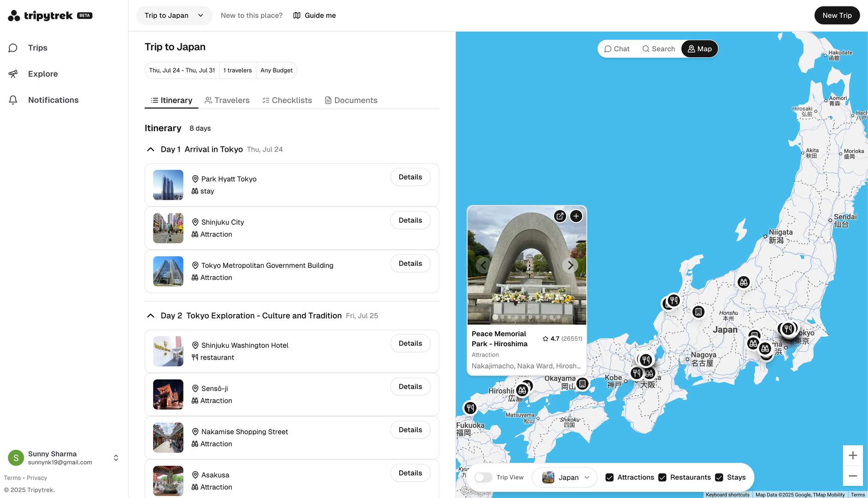The image size is (868, 498).
Task: Click the Sensō-ji thumbnail image
Action: click(x=168, y=394)
